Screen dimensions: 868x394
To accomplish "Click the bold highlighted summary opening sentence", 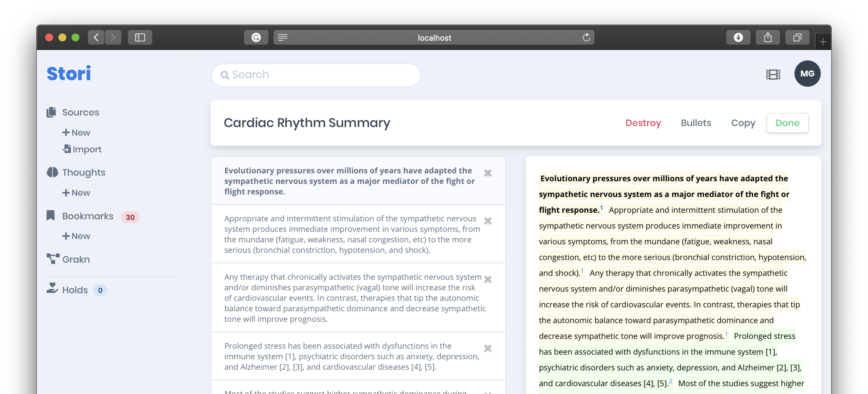I will [664, 194].
